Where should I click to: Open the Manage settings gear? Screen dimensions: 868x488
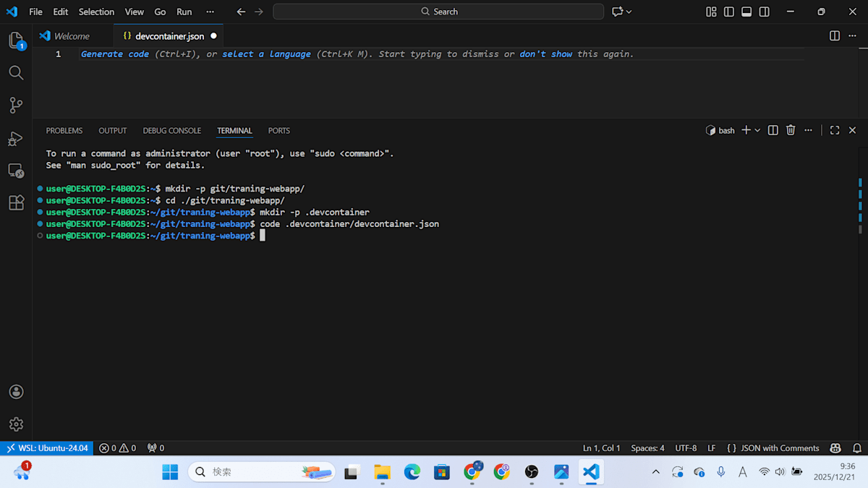[16, 424]
